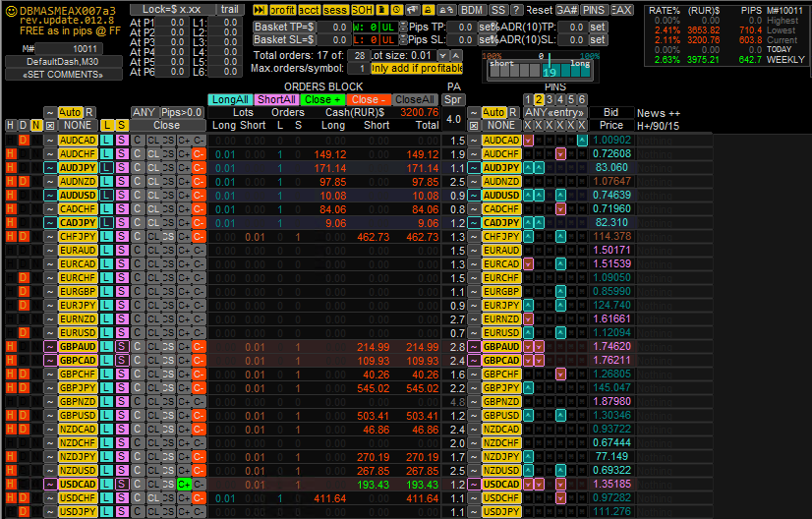
Task: Select PINS tab 1
Action: (528, 99)
